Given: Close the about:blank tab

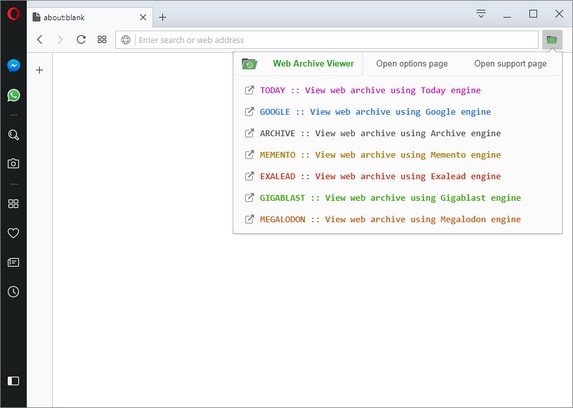Looking at the screenshot, I should (x=143, y=17).
